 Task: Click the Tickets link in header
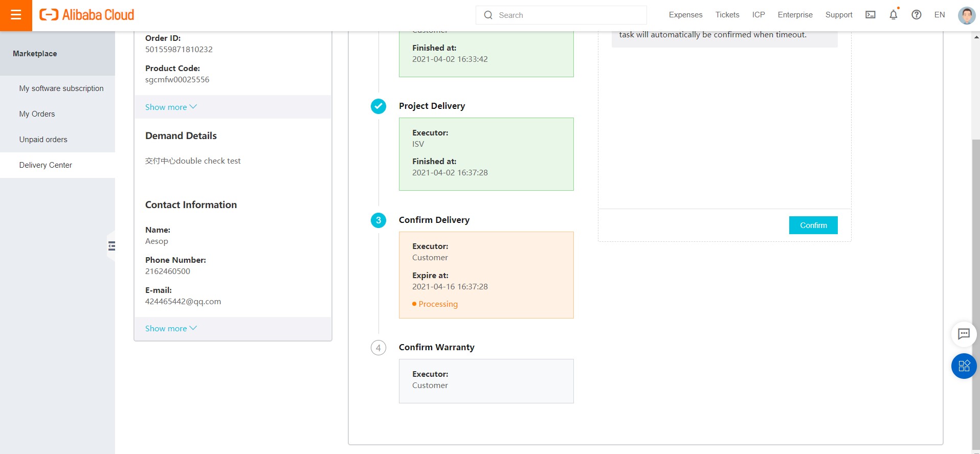[727, 15]
